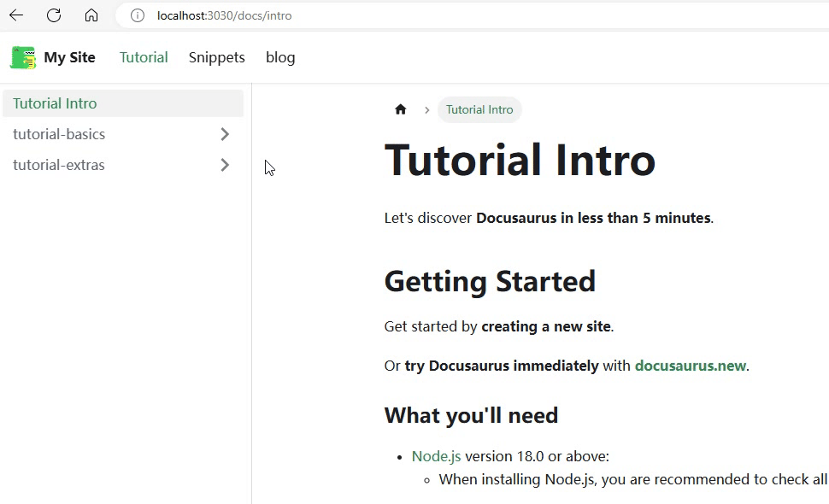Open the blog navbar item
Image resolution: width=829 pixels, height=504 pixels.
point(280,57)
